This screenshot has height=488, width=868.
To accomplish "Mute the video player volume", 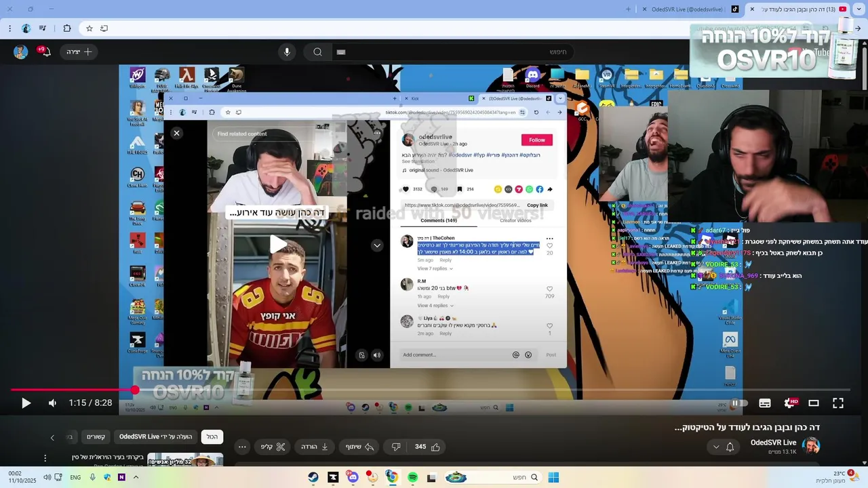I will (x=52, y=403).
